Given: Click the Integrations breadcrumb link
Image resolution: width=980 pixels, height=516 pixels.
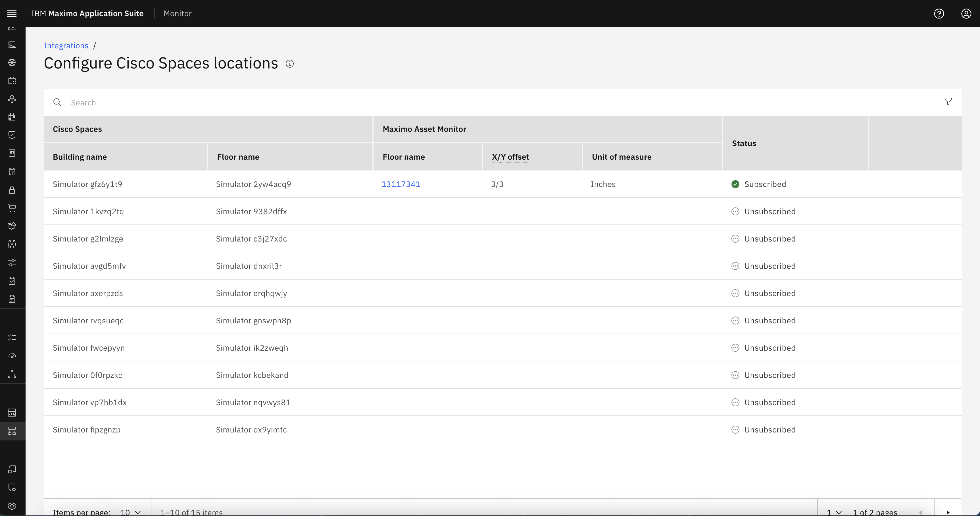Looking at the screenshot, I should coord(66,46).
